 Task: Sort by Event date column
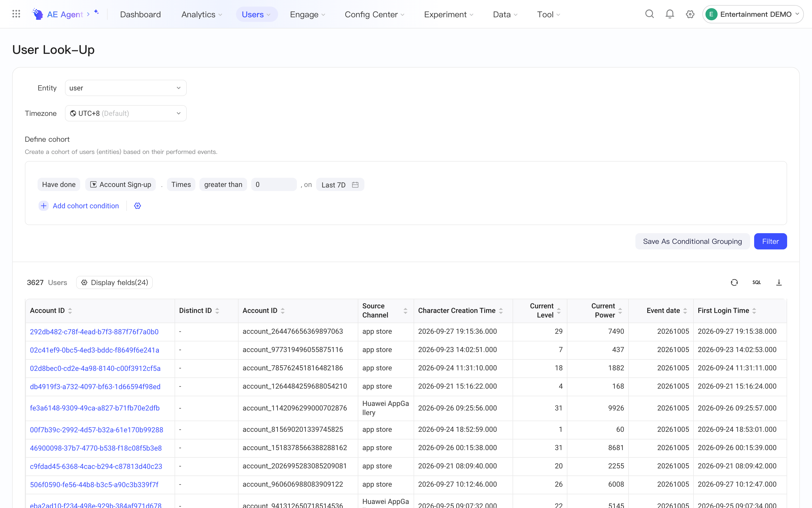pyautogui.click(x=685, y=311)
